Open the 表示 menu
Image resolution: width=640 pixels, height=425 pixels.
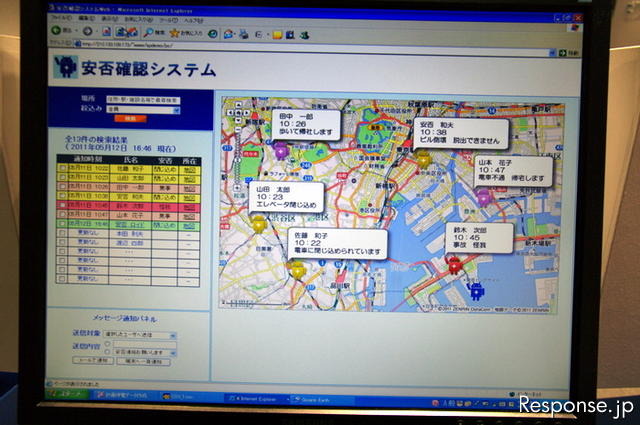coord(109,19)
